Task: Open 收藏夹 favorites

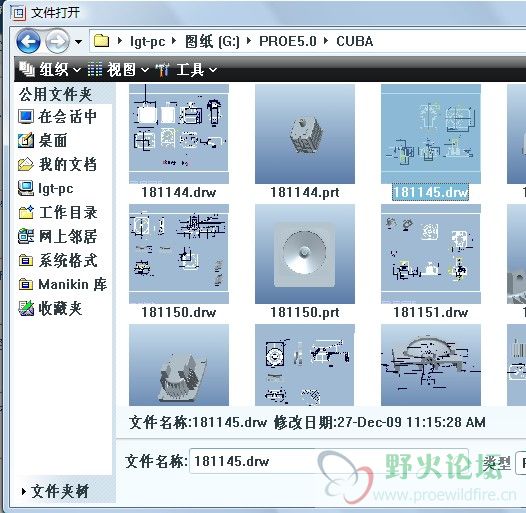Action: click(x=50, y=308)
